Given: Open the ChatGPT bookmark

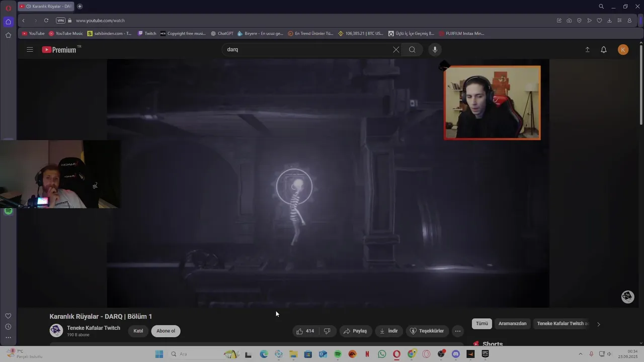Looking at the screenshot, I should [x=222, y=34].
